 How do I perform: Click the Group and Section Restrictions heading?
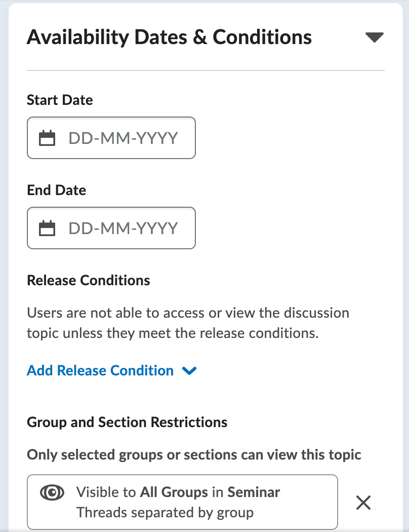127,422
